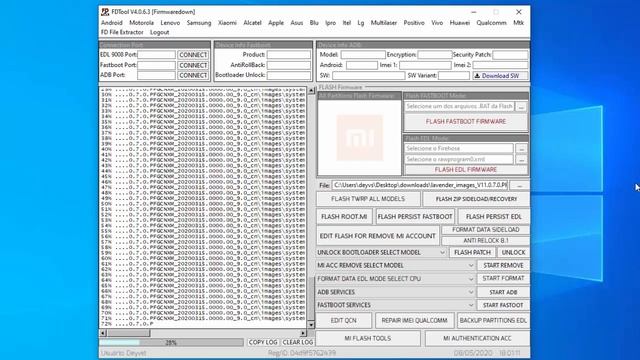Browse for the Firehose file
Screen dimensions: 640x360
click(x=521, y=149)
